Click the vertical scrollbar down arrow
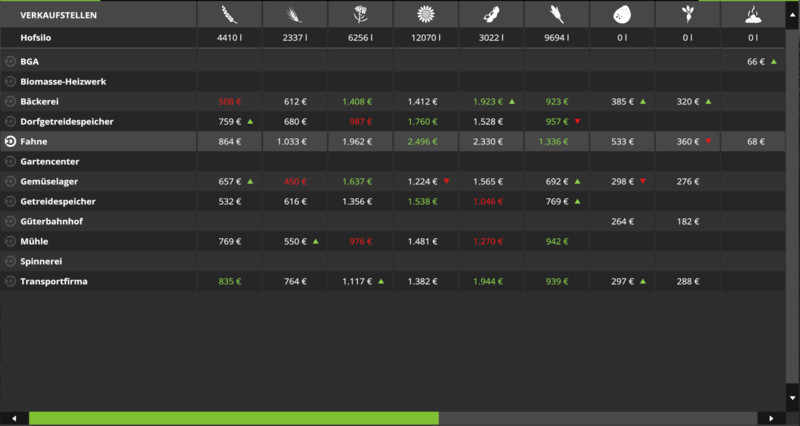800x426 pixels. pos(794,398)
